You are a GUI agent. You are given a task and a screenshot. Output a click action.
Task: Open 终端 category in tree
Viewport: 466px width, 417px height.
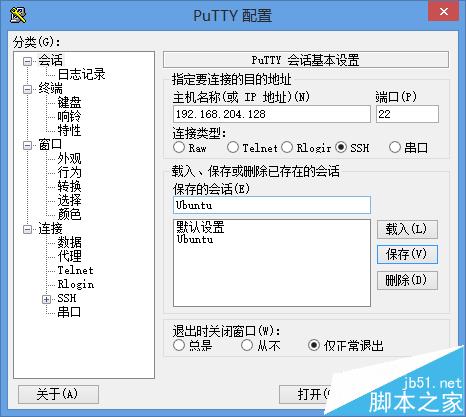click(50, 89)
